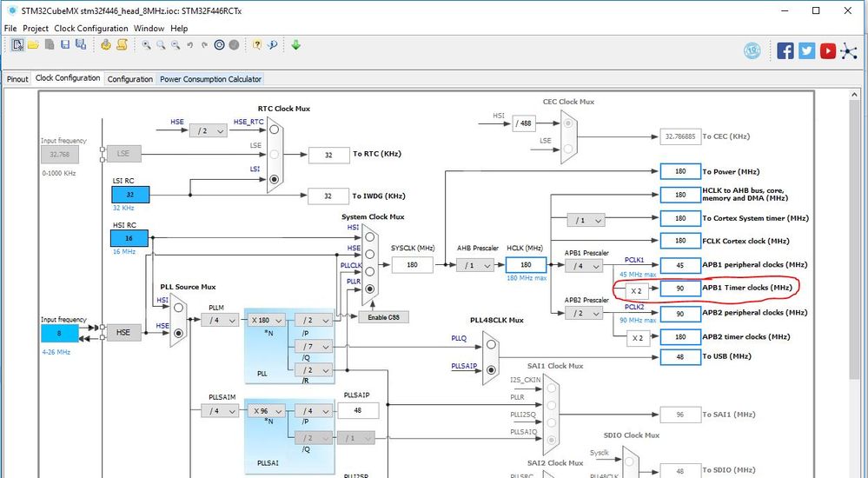This screenshot has width=868, height=478.
Task: Open the PLL /P divider /2 dropdown
Action: pyautogui.click(x=314, y=320)
